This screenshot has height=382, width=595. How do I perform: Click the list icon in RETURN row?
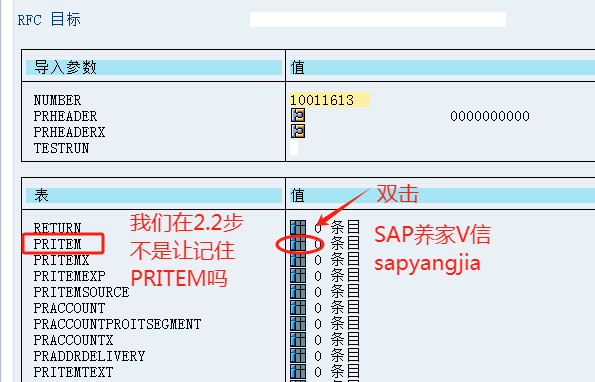353,228
